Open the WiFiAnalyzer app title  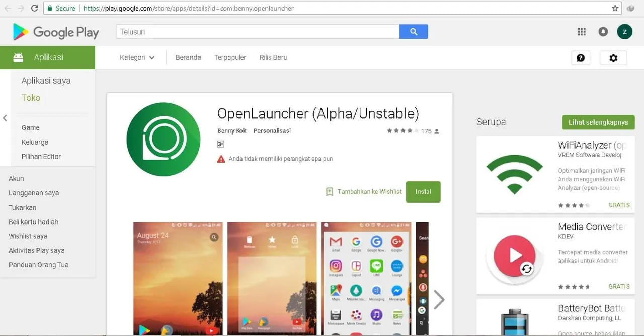click(592, 145)
